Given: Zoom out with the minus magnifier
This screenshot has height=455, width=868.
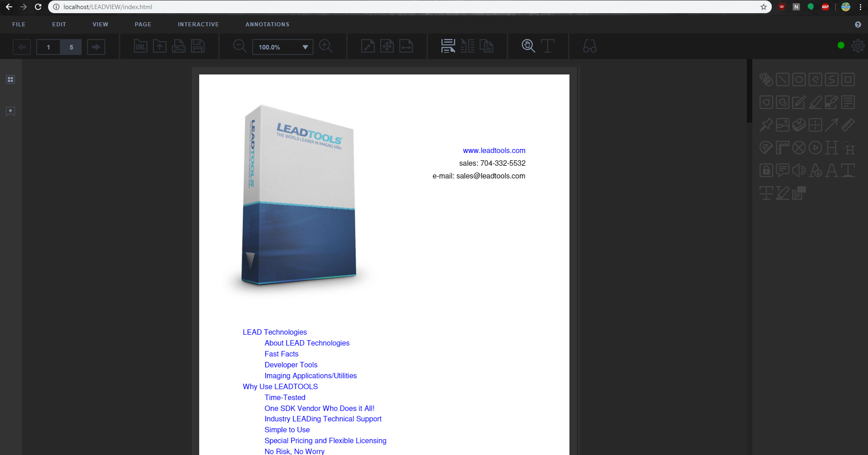Looking at the screenshot, I should click(x=240, y=46).
